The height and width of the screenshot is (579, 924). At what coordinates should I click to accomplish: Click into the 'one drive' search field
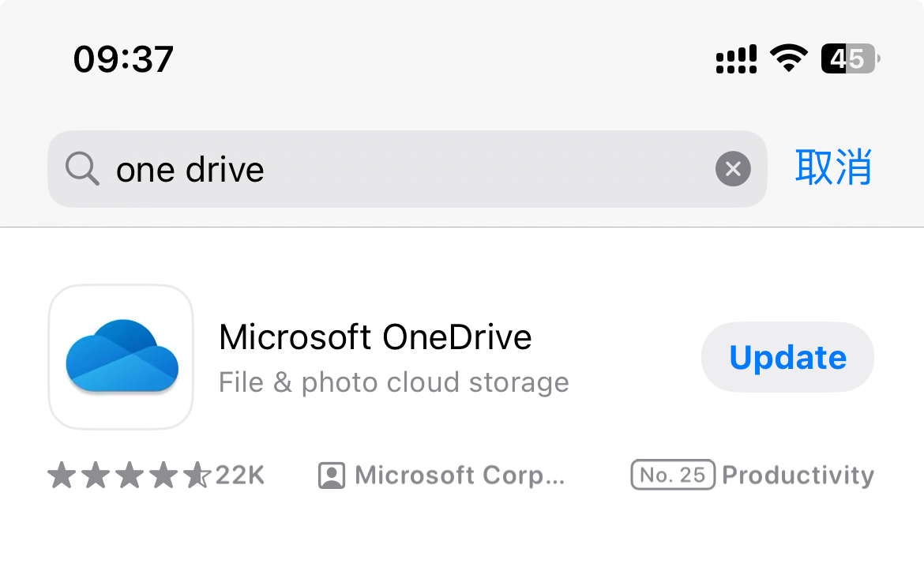click(x=408, y=168)
